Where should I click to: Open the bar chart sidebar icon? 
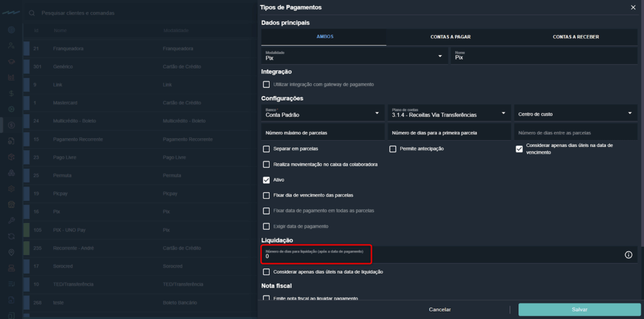[x=11, y=77]
